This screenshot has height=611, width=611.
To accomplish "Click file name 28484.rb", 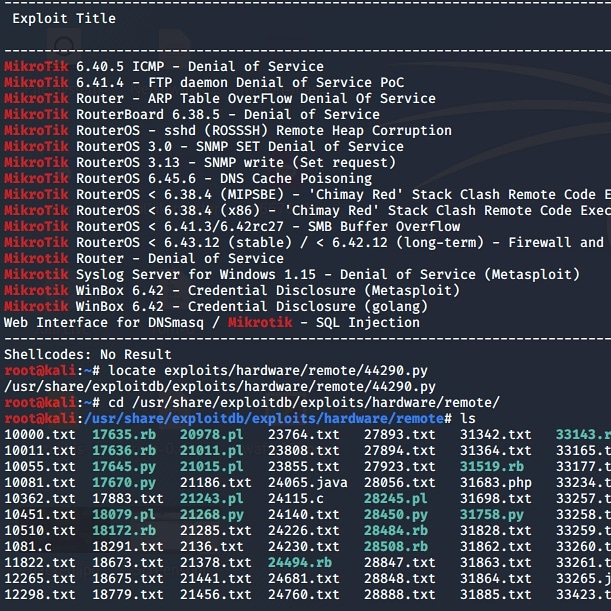I will click(x=396, y=530).
